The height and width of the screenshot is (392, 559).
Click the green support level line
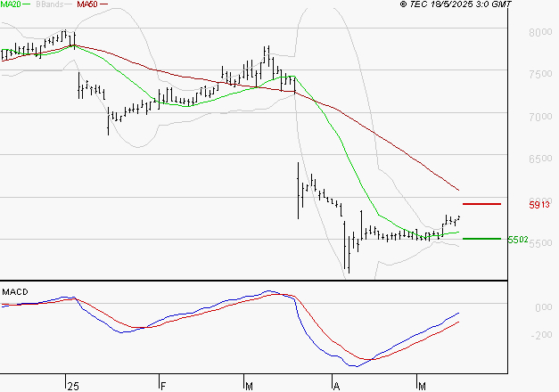(481, 239)
